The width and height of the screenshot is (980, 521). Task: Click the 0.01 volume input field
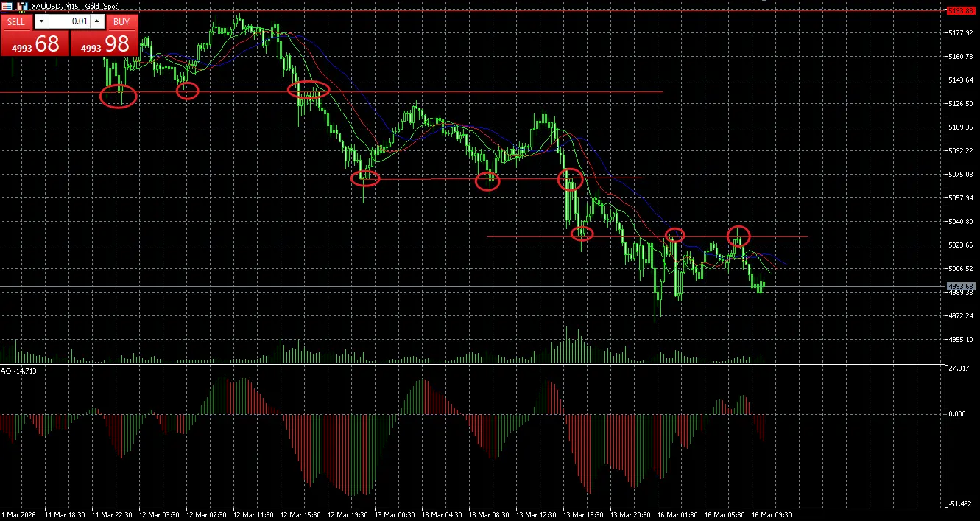coord(69,22)
